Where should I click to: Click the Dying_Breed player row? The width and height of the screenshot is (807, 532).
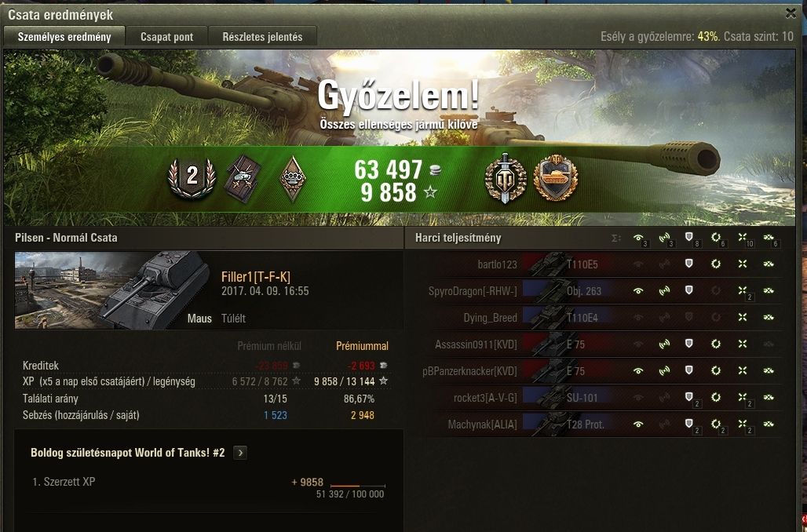click(600, 318)
